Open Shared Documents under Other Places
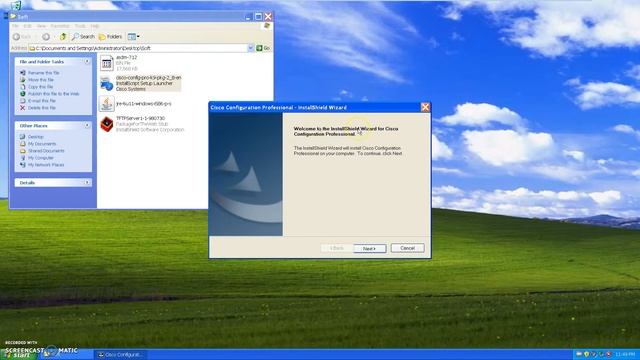This screenshot has width=640, height=360. tap(46, 151)
